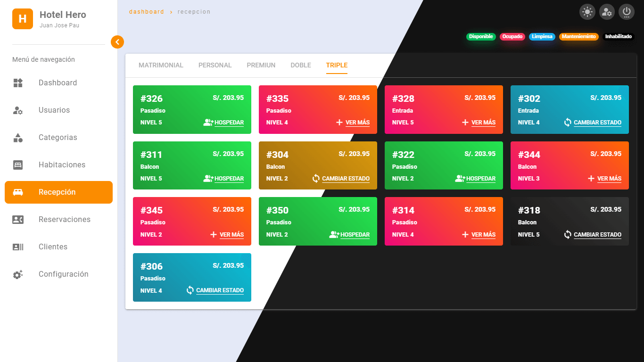Click the plus icon on room #344
The width and height of the screenshot is (644, 362).
point(591,179)
